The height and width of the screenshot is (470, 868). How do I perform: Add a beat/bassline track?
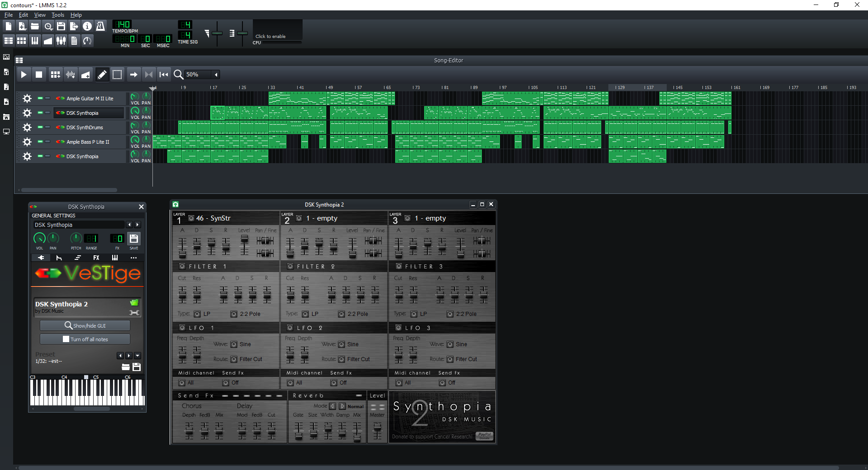[55, 75]
